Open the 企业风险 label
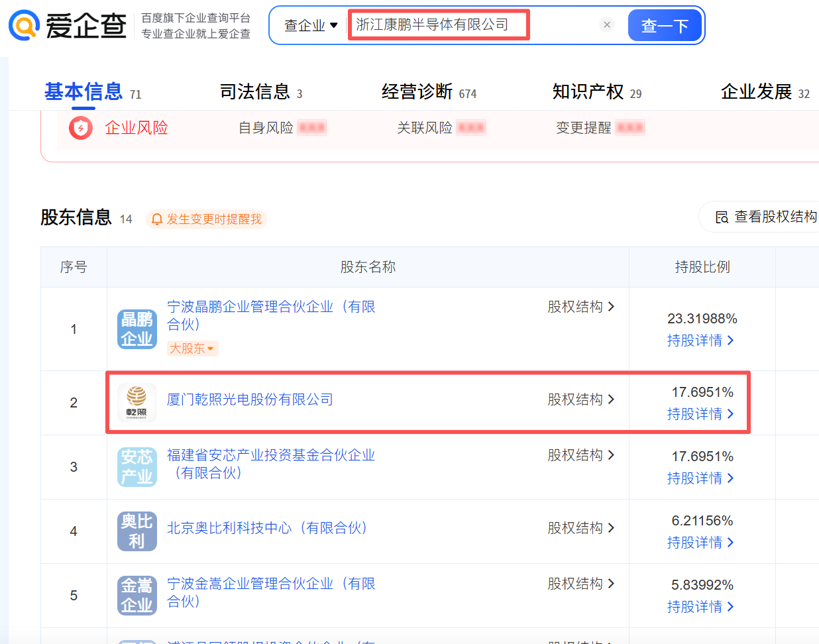The height and width of the screenshot is (644, 819). click(136, 128)
